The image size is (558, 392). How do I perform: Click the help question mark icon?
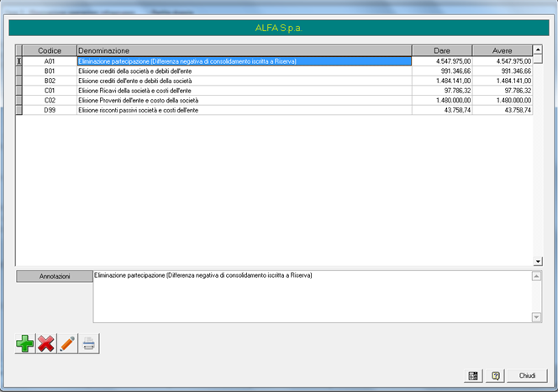pos(496,375)
